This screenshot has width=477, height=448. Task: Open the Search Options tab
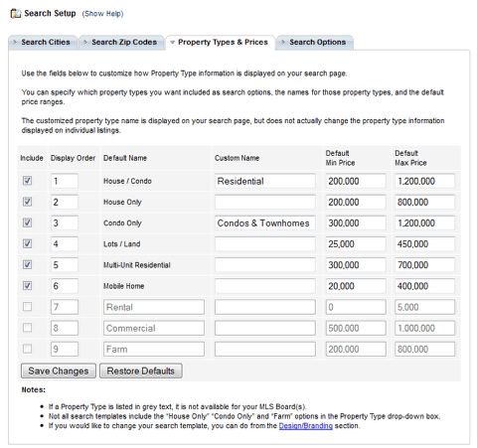pyautogui.click(x=315, y=43)
